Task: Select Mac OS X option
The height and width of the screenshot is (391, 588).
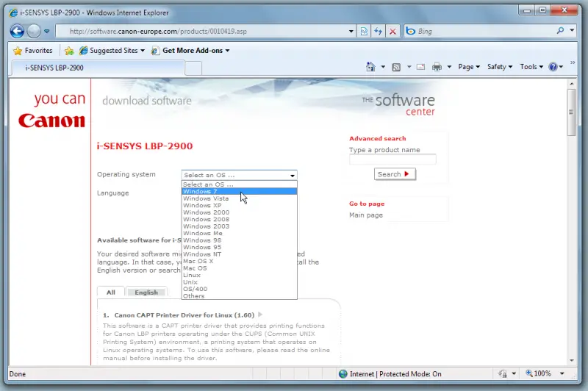Action: pyautogui.click(x=240, y=262)
